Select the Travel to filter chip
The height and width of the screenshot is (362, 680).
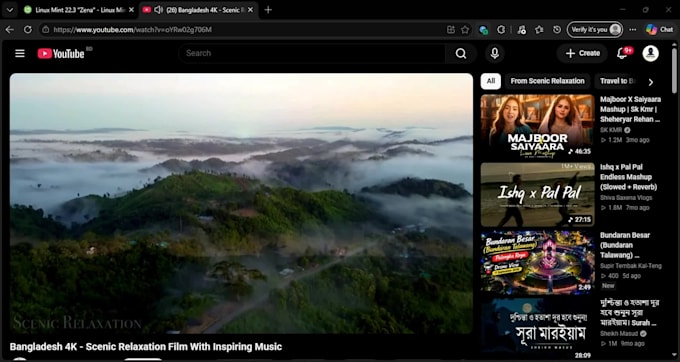click(x=618, y=81)
